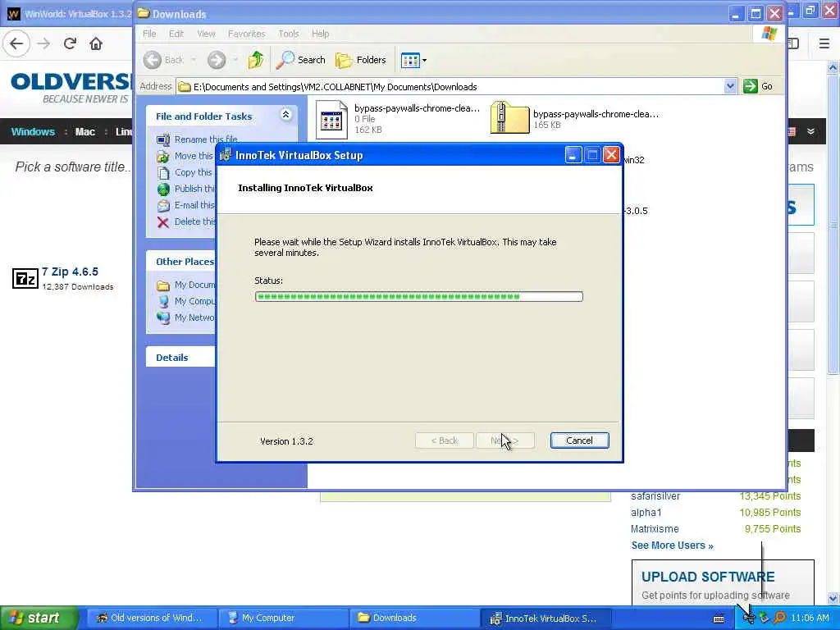This screenshot has width=840, height=630.
Task: Click the orange magnifier tray icon
Action: pyautogui.click(x=779, y=619)
